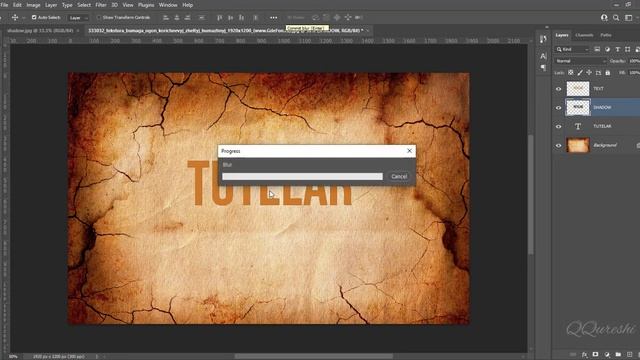Open the Layer menu
The width and height of the screenshot is (640, 360).
click(x=51, y=5)
